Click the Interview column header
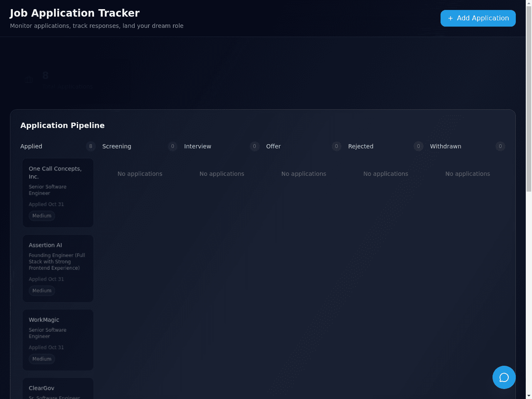532x399 pixels. click(x=198, y=146)
